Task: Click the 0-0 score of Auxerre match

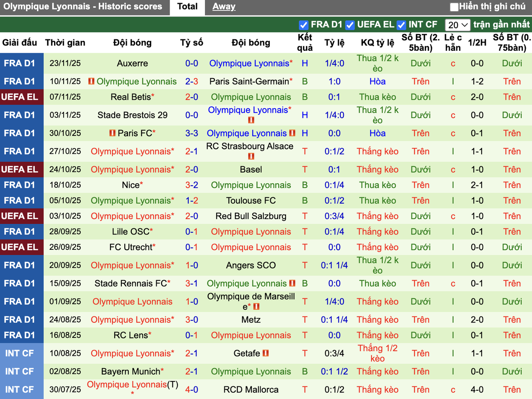Action: point(192,64)
